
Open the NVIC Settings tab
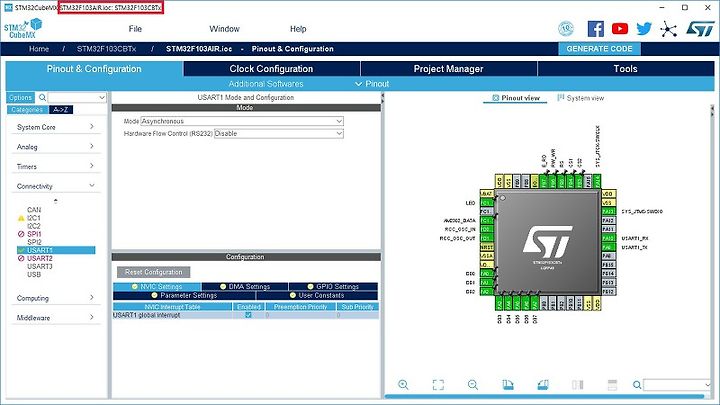point(157,287)
